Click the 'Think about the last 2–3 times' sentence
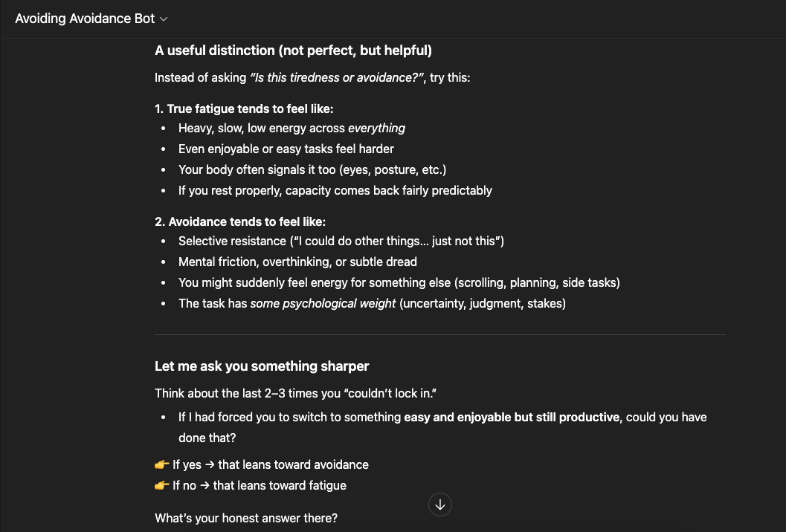The image size is (786, 532). click(295, 393)
